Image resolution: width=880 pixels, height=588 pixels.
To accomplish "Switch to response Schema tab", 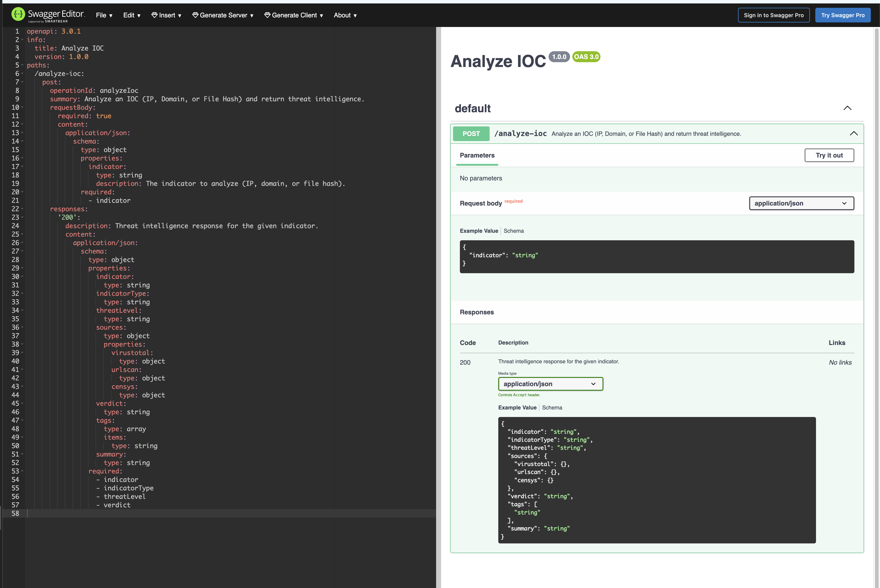I will pos(552,408).
